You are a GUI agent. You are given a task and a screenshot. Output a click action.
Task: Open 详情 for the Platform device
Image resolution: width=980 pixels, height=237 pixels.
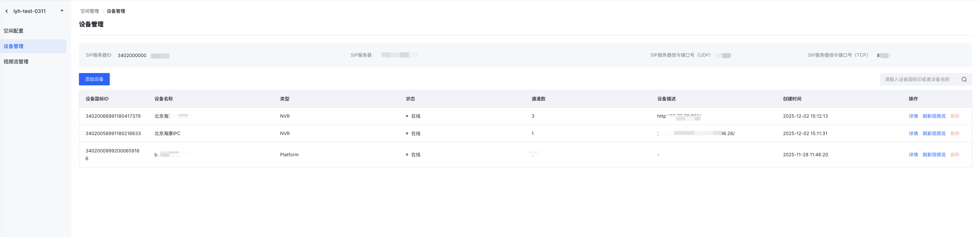[x=913, y=155]
